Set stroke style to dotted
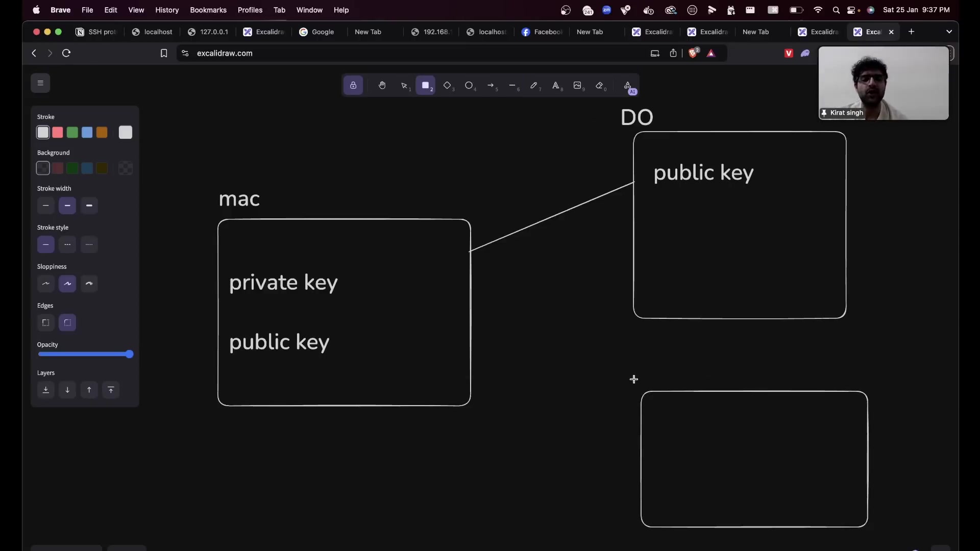 (x=89, y=245)
